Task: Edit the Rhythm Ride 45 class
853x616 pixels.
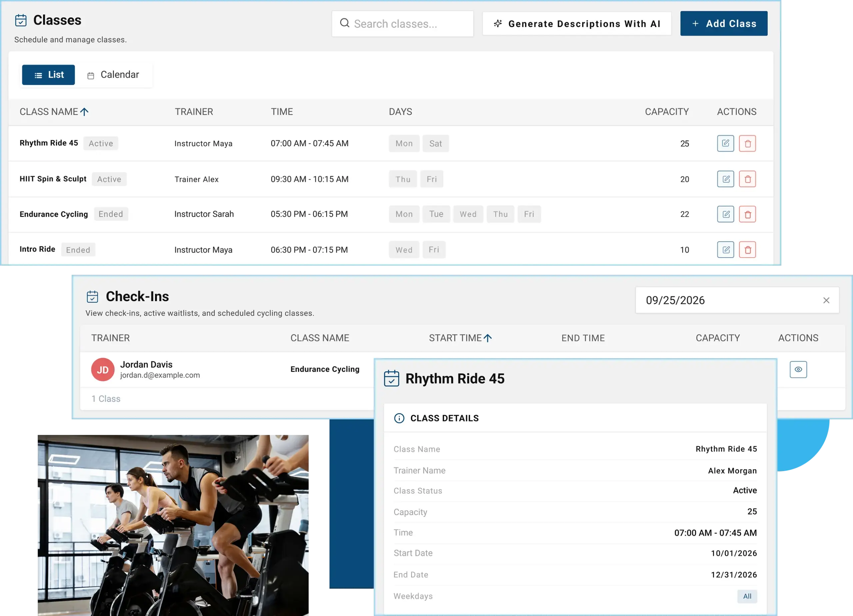Action: pos(725,143)
